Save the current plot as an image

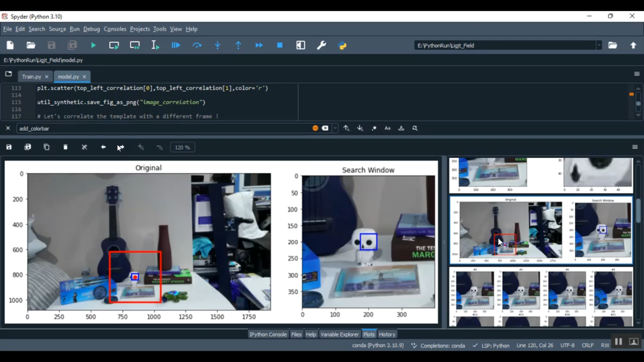coord(9,147)
